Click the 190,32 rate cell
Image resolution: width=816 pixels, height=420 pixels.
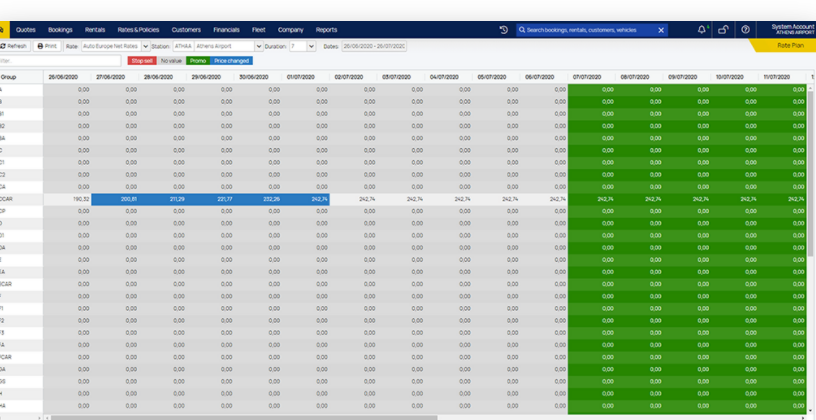pyautogui.click(x=67, y=199)
